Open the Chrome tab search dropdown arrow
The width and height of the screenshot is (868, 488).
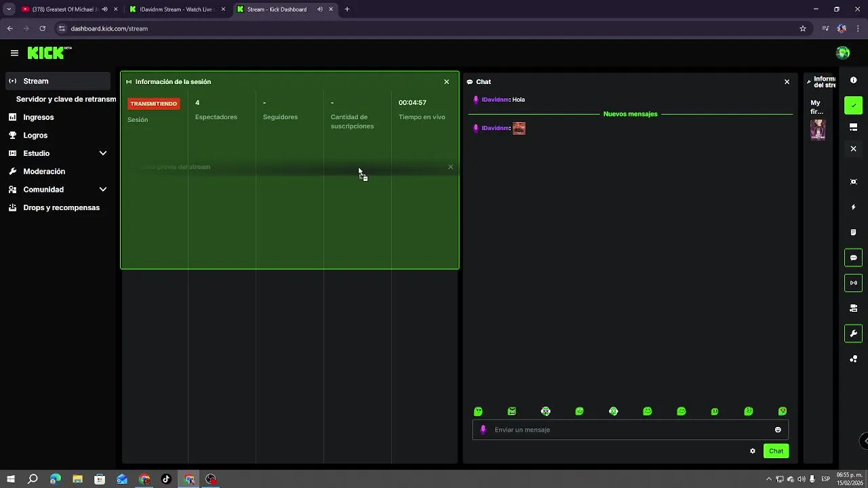point(9,9)
